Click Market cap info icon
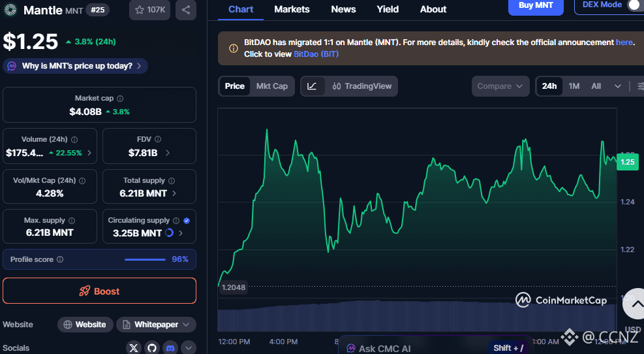Viewport: 644px width, 354px height. [x=120, y=99]
